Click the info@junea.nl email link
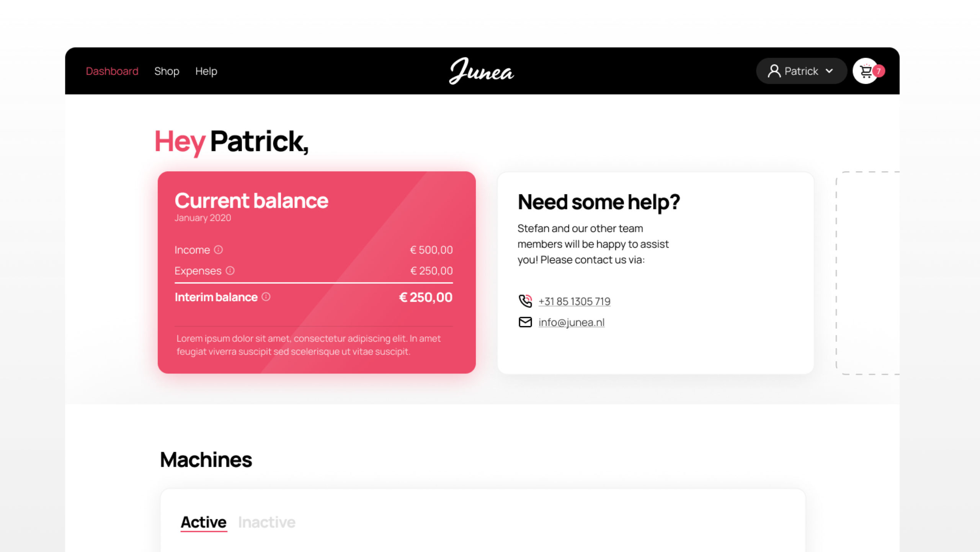This screenshot has height=552, width=980. (x=572, y=323)
